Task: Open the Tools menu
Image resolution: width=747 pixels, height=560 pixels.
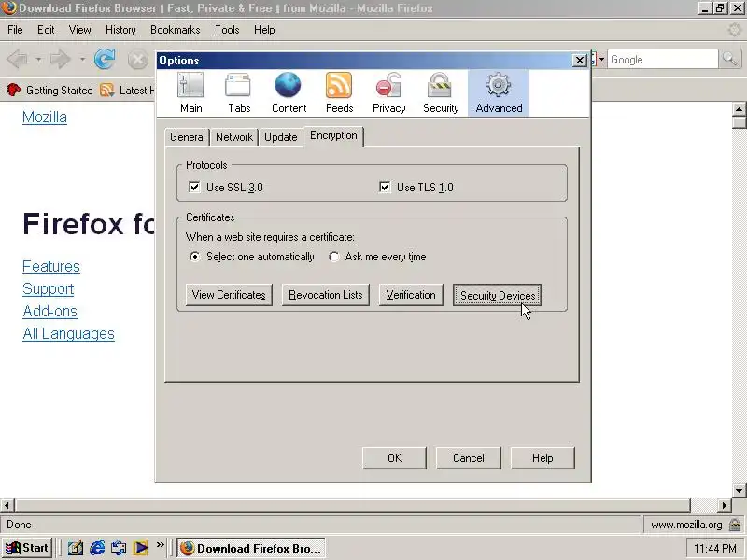Action: (227, 30)
